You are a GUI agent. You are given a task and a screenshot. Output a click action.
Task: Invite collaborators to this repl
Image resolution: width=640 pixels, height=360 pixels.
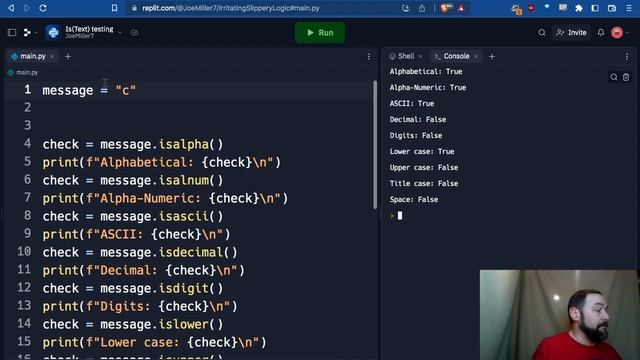click(x=571, y=33)
